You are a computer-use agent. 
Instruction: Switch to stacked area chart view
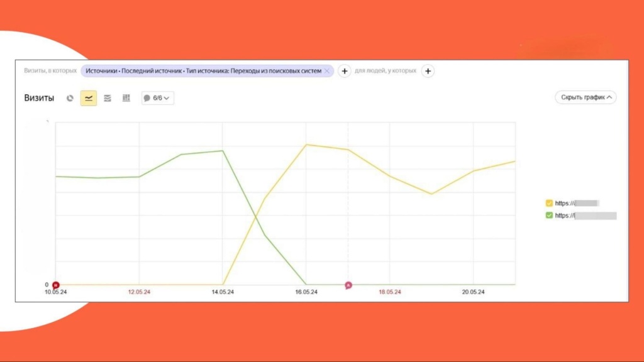[x=108, y=98]
